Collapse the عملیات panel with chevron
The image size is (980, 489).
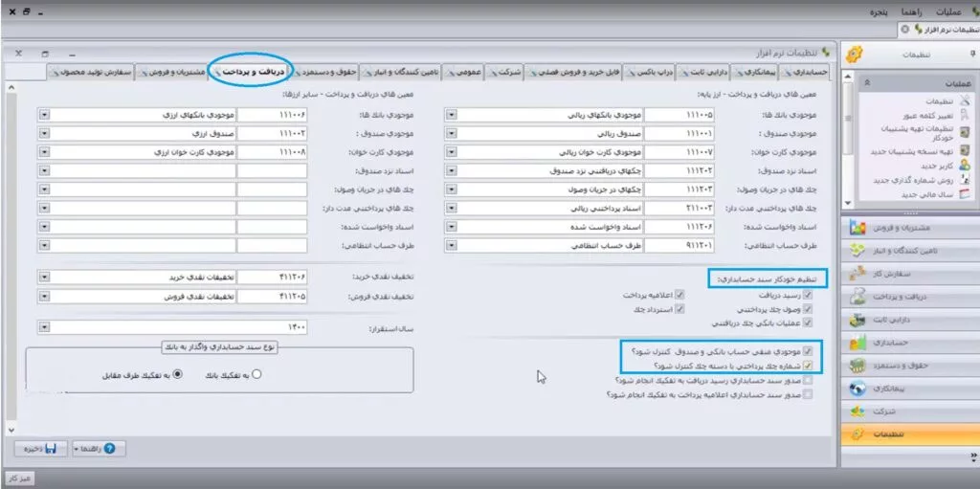(x=868, y=82)
